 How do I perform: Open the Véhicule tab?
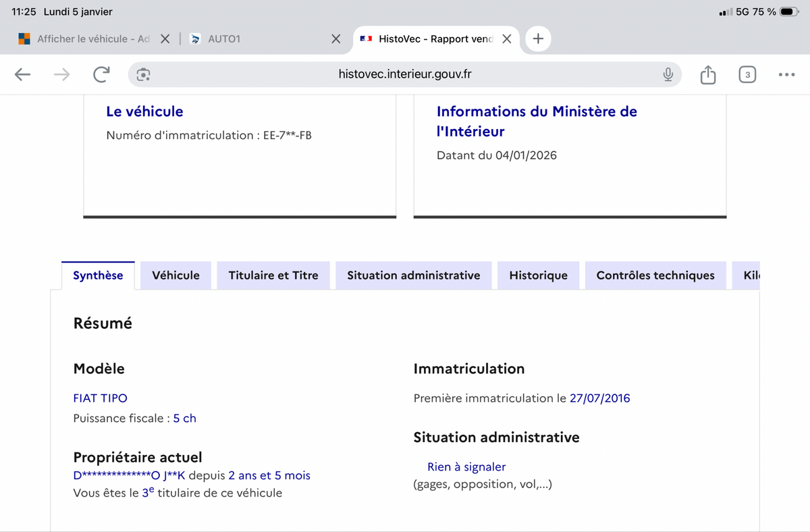tap(175, 275)
